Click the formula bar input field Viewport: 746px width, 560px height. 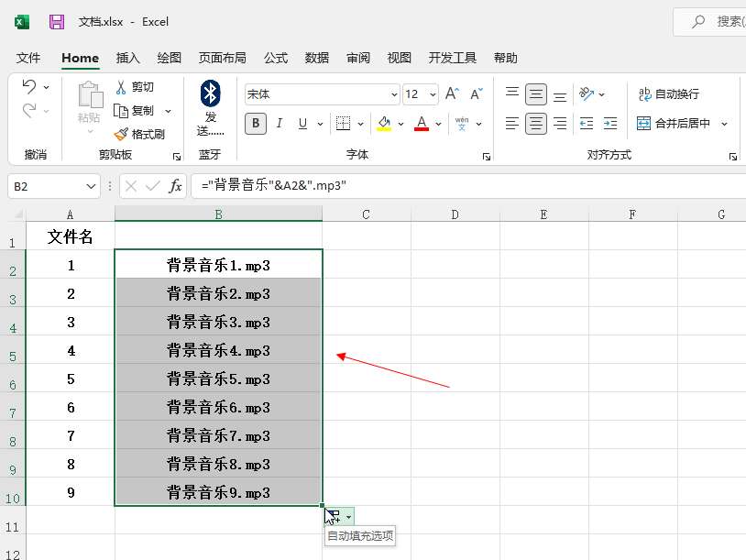tap(468, 186)
